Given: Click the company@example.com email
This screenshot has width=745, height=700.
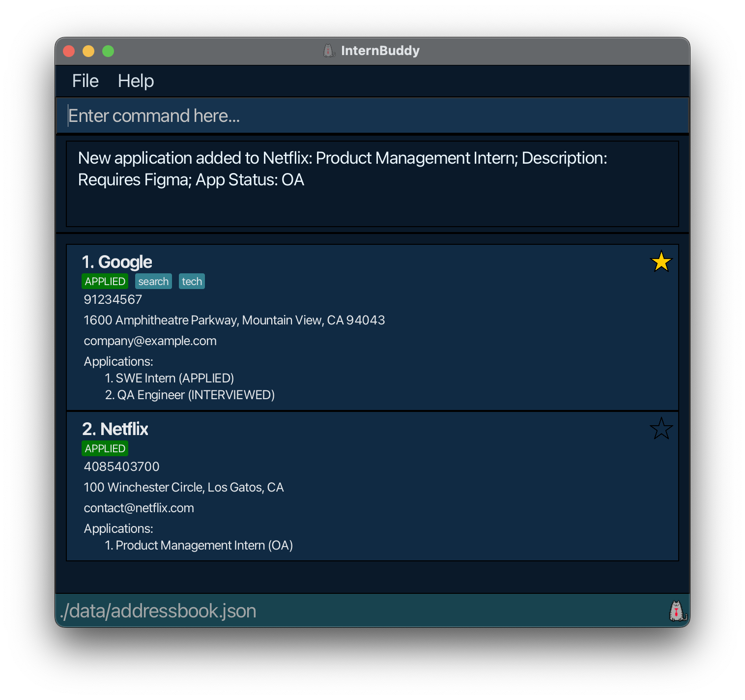Looking at the screenshot, I should (150, 341).
